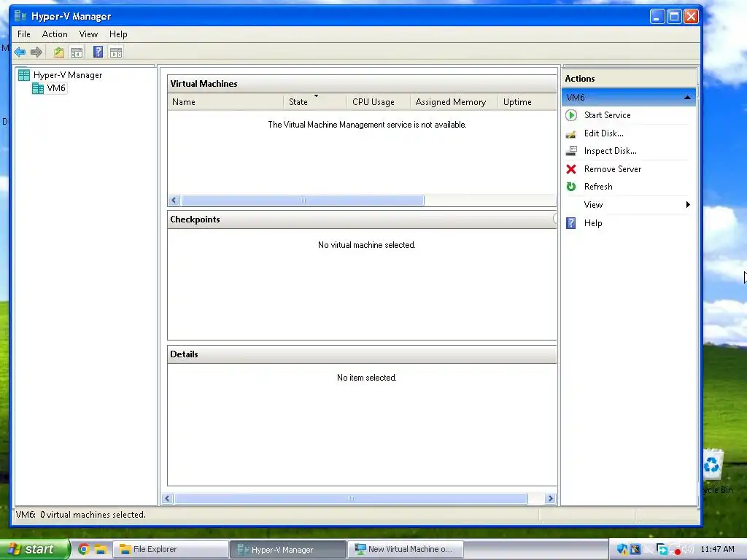Click the Forward arrow toolbar icon
The image size is (747, 560).
click(36, 52)
